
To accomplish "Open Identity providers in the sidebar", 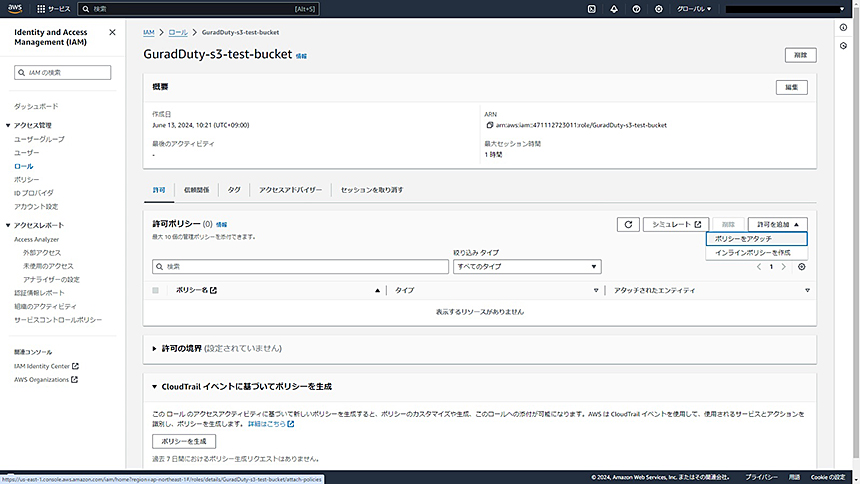I will [34, 193].
